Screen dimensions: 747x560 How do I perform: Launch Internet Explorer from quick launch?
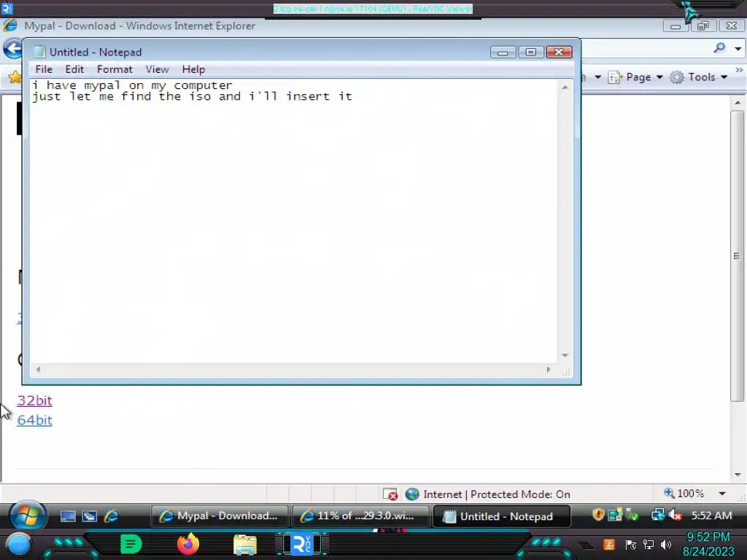point(112,516)
